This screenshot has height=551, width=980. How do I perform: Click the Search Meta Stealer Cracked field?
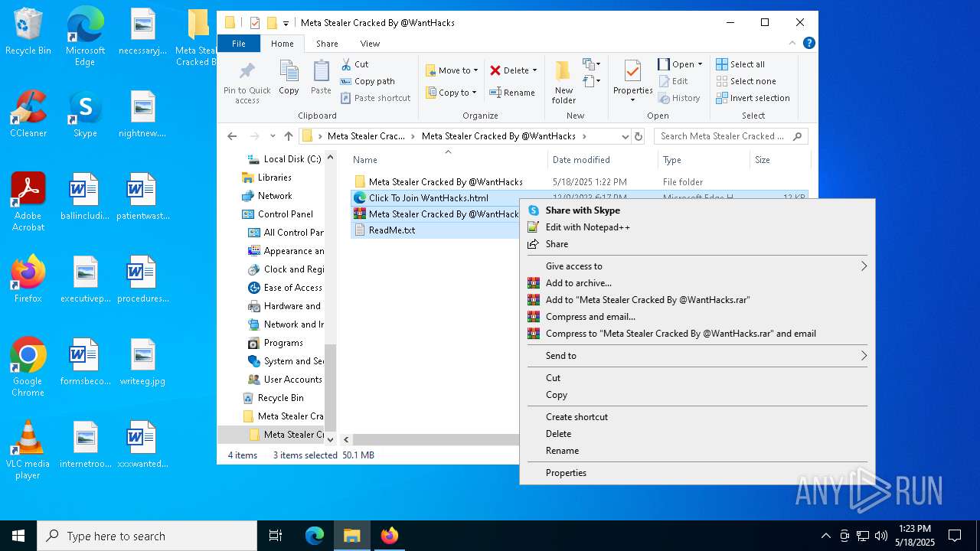point(730,136)
